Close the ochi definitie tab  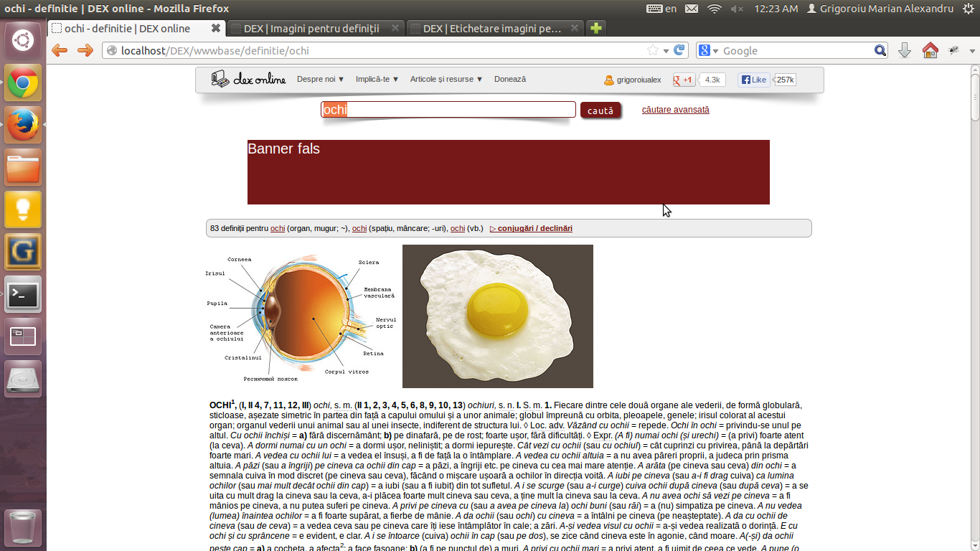pos(215,29)
